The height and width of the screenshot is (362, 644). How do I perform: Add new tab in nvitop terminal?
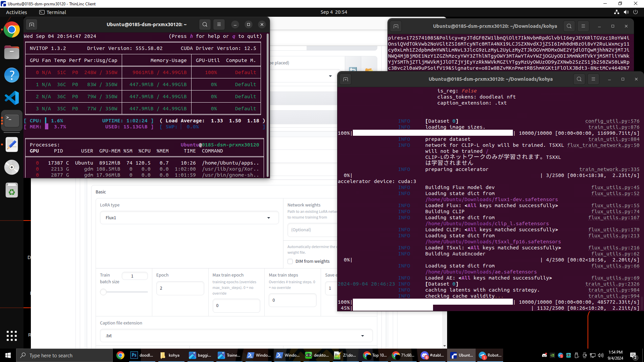point(32,24)
